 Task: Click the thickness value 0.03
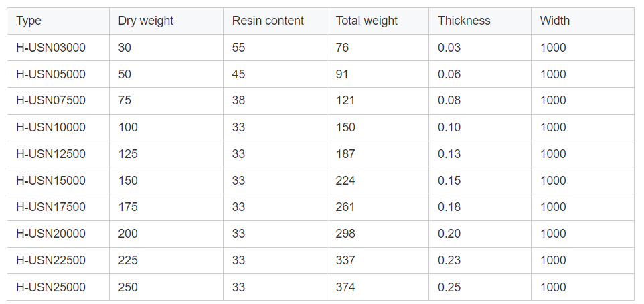(449, 48)
